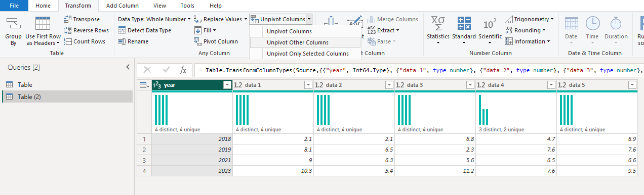
Task: Open the Replace Values dropdown
Action: 221,19
